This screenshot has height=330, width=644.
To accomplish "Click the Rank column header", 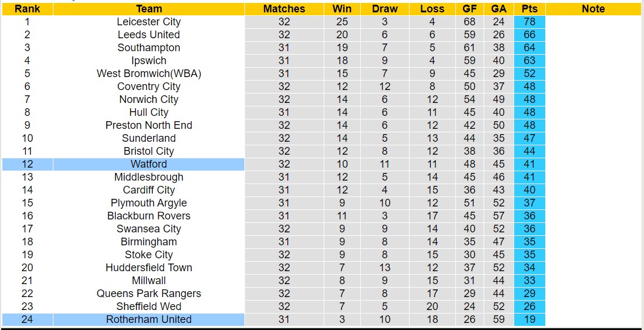I will click(27, 9).
